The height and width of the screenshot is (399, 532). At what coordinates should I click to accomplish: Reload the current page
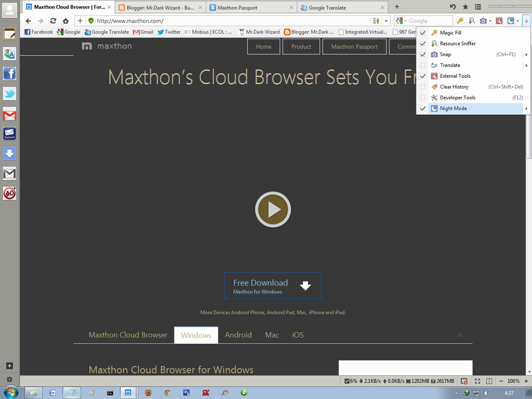tap(53, 21)
